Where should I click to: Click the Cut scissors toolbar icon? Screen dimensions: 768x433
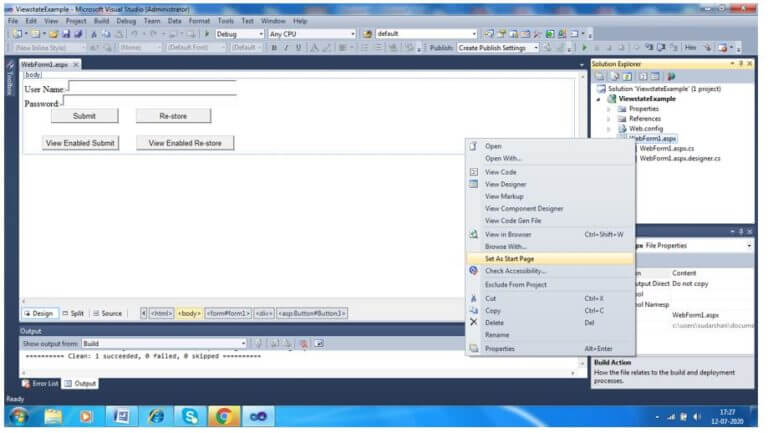click(x=94, y=34)
